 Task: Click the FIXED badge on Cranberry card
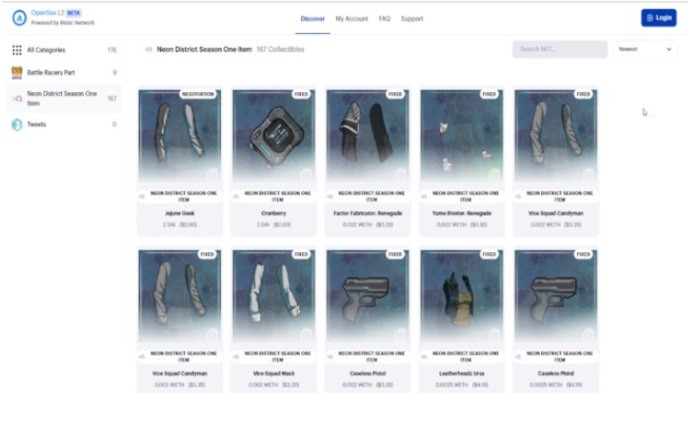[301, 94]
